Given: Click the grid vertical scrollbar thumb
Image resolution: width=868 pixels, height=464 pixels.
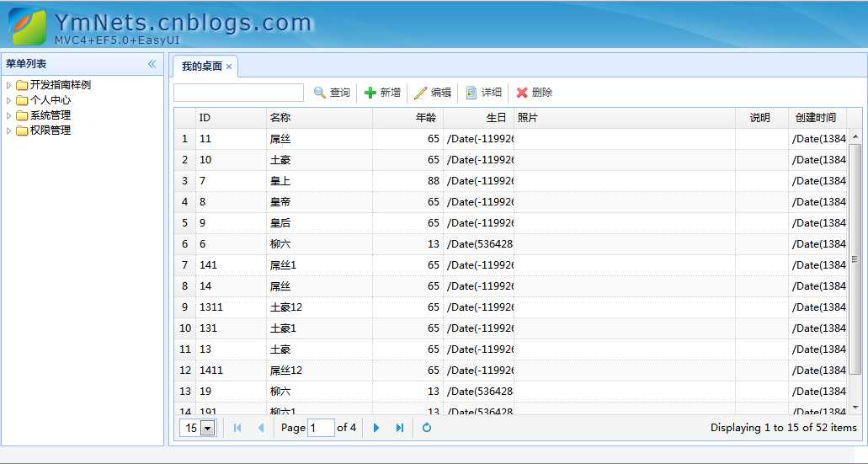Looking at the screenshot, I should click(x=855, y=259).
